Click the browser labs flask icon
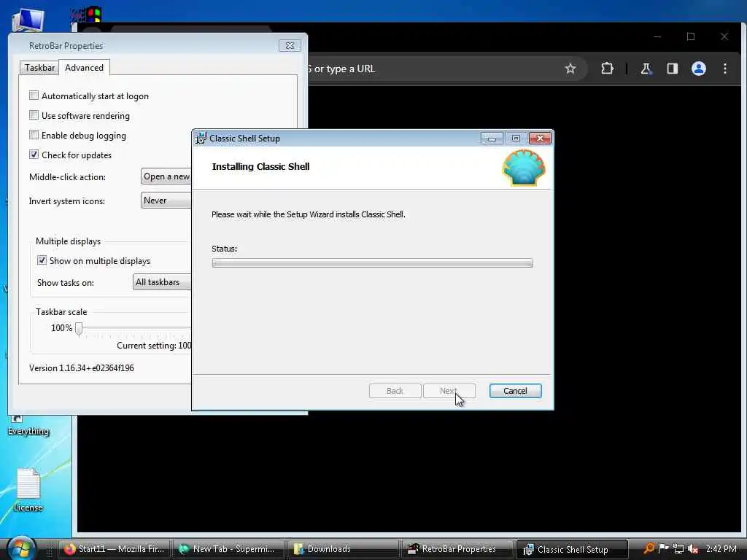This screenshot has height=560, width=747. pyautogui.click(x=646, y=69)
